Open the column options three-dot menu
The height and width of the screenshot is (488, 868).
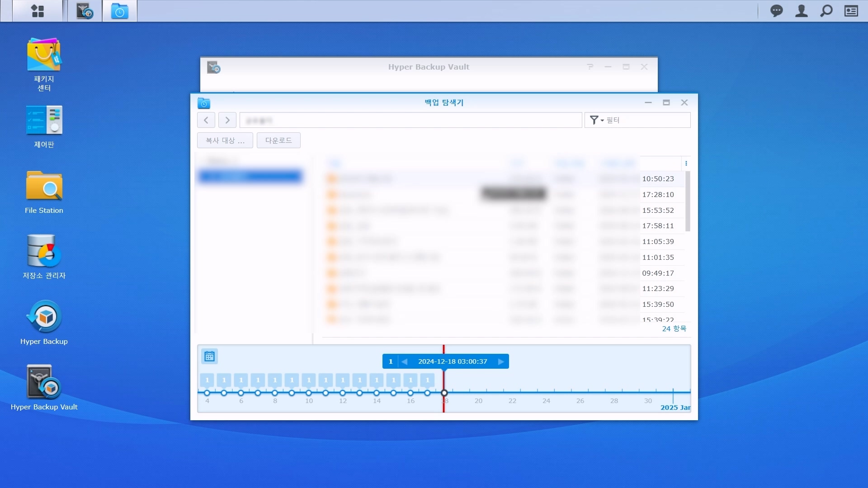686,164
